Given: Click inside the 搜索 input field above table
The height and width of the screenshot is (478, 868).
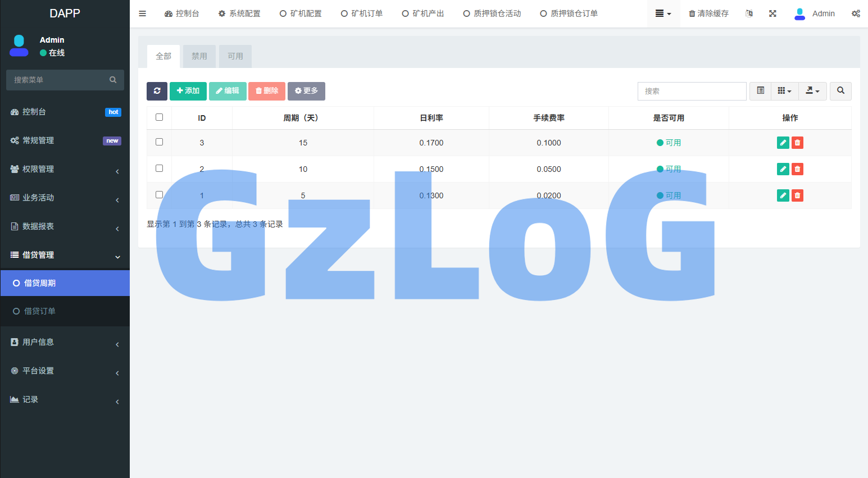Looking at the screenshot, I should [692, 90].
